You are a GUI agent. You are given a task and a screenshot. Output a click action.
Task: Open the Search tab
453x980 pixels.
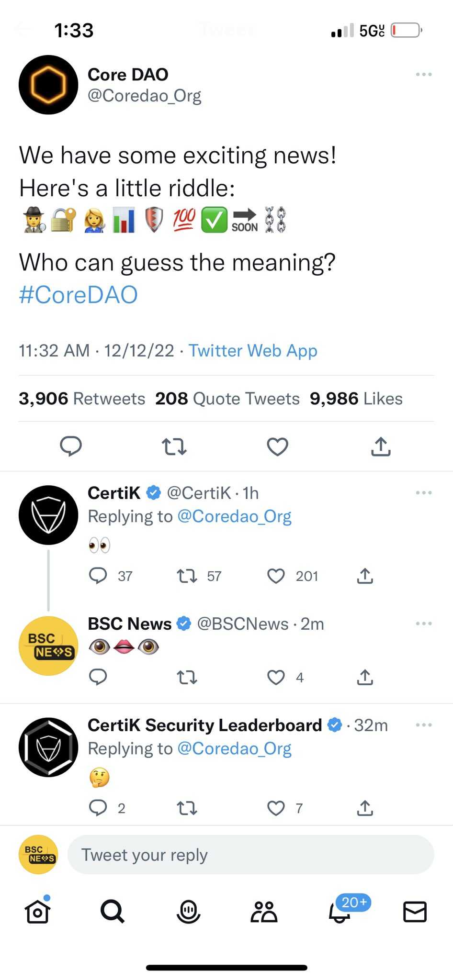pos(113,911)
